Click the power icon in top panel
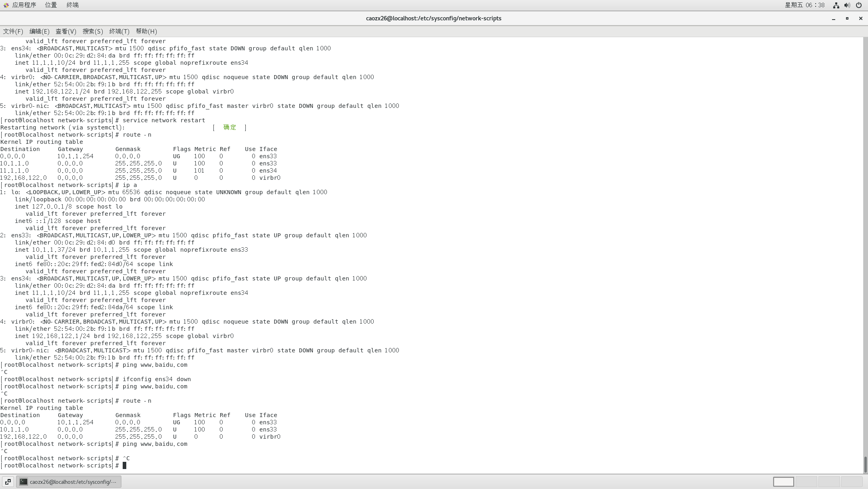Screen dimensions: 868x489 858,5
